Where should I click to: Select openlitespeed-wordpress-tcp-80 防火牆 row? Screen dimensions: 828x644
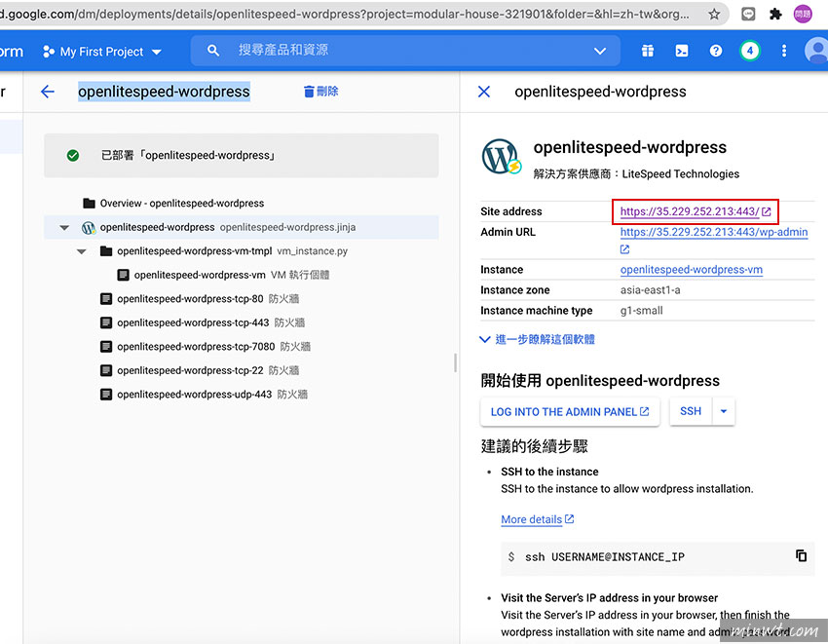click(x=242, y=299)
